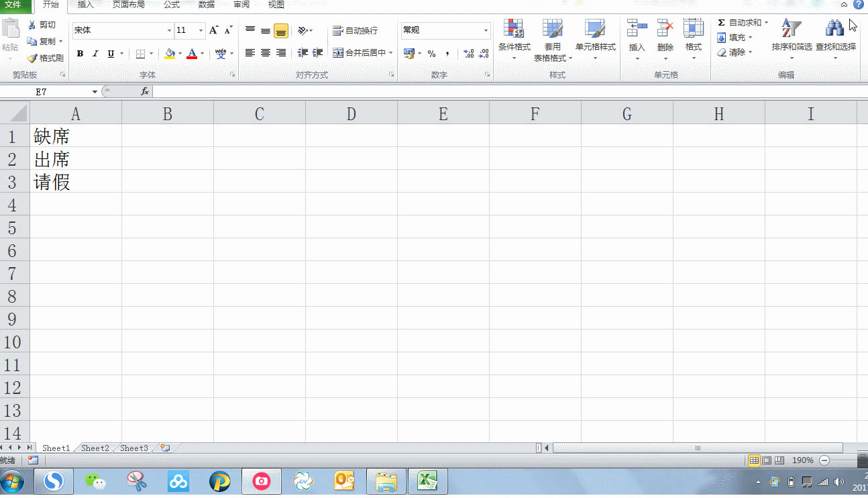The height and width of the screenshot is (498, 868).
Task: Click the Percent style icon
Action: coord(433,53)
